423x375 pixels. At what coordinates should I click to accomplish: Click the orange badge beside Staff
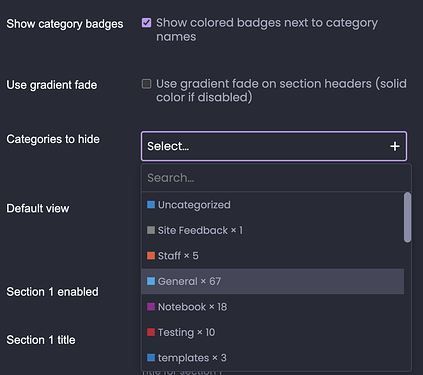click(x=151, y=256)
